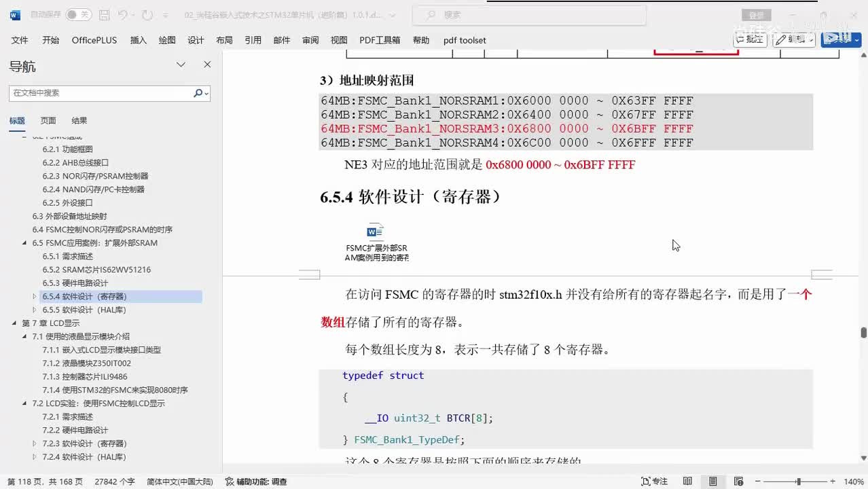This screenshot has height=489, width=868.
Task: Close the 导航 navigation pane
Action: tap(207, 65)
